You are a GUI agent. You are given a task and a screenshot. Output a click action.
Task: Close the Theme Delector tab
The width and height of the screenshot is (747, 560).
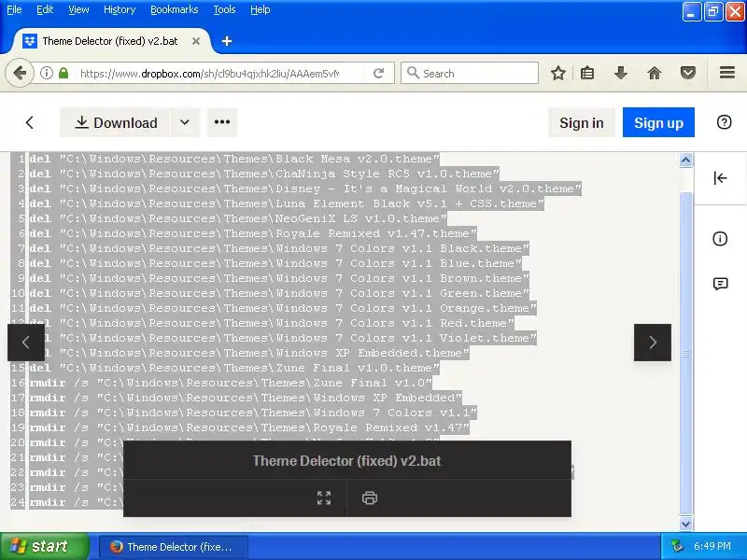pyautogui.click(x=196, y=41)
